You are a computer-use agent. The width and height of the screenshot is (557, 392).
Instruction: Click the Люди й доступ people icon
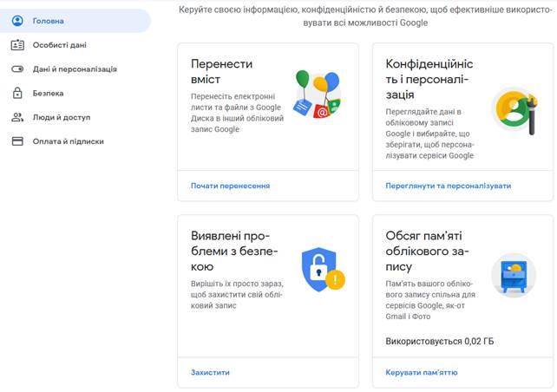tap(17, 117)
